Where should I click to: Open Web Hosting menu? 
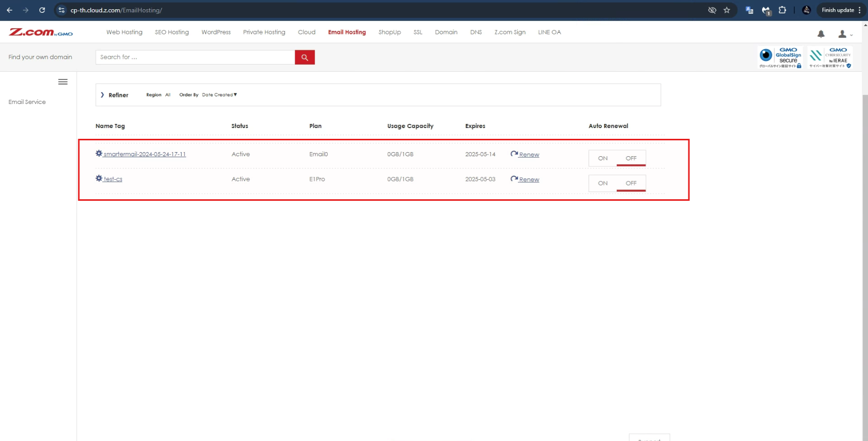pyautogui.click(x=124, y=32)
